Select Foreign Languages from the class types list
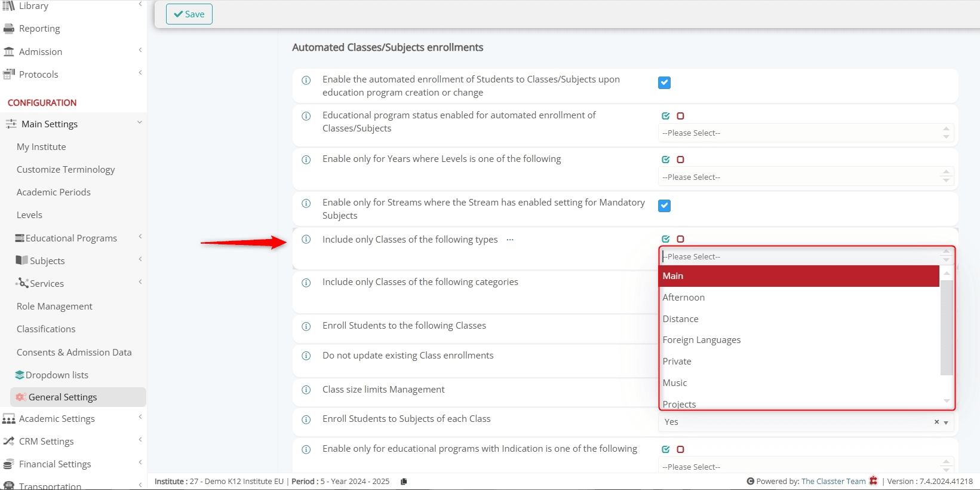This screenshot has height=490, width=980. [x=799, y=340]
